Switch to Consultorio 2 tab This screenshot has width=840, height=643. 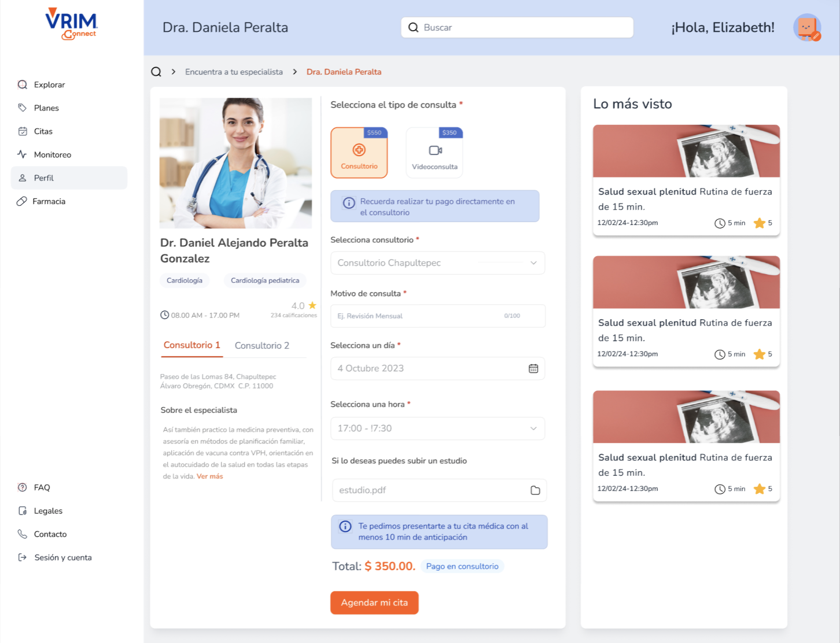point(261,345)
